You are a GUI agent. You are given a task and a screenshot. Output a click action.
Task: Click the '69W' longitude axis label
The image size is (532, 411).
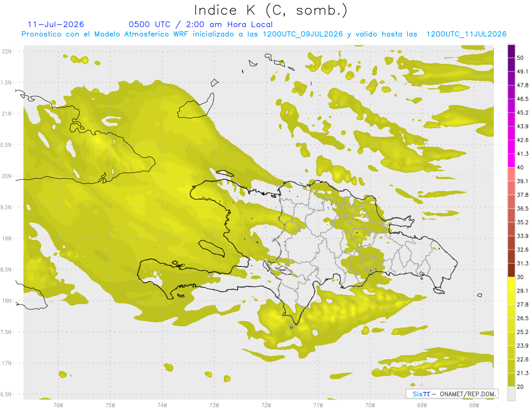point(422,405)
